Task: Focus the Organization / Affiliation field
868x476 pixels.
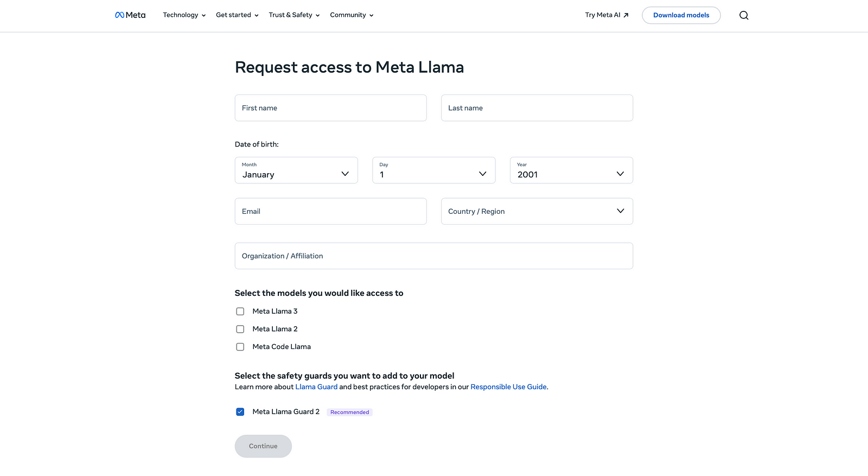Action: [433, 256]
